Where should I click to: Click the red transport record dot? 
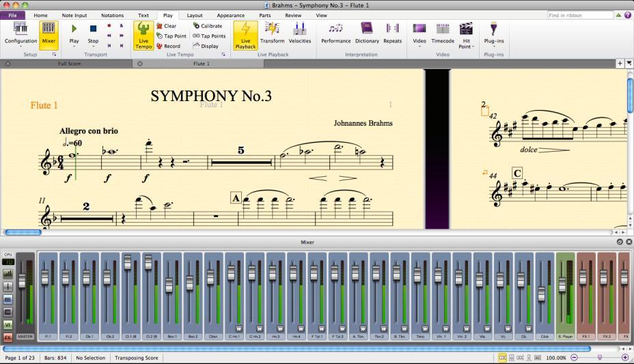click(109, 25)
